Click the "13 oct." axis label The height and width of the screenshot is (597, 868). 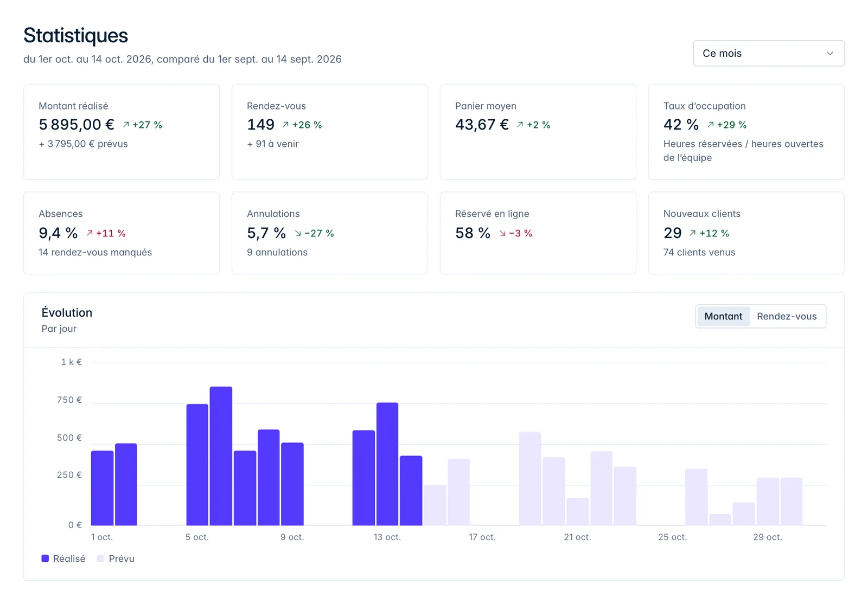[387, 537]
